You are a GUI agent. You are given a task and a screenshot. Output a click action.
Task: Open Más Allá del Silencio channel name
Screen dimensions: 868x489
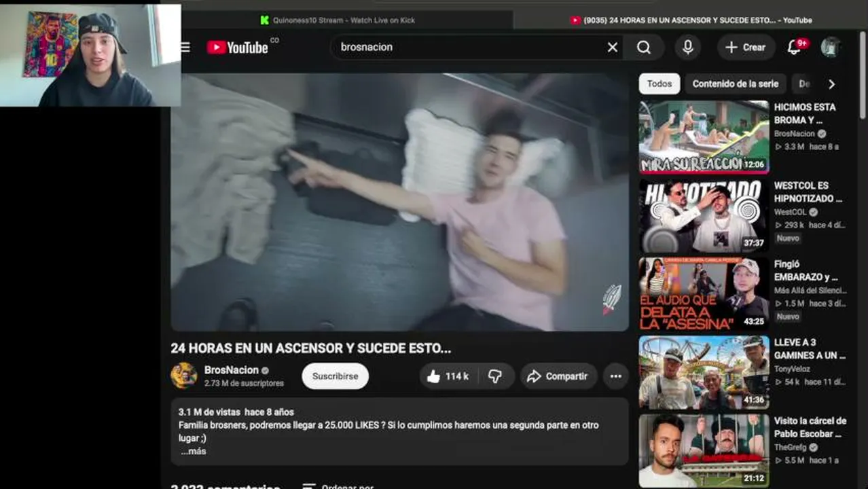pyautogui.click(x=810, y=291)
